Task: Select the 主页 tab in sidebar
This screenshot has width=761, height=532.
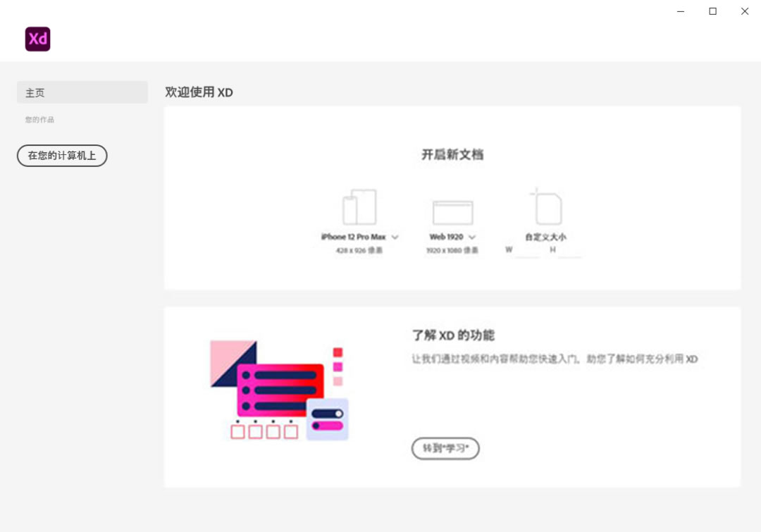Action: 82,92
